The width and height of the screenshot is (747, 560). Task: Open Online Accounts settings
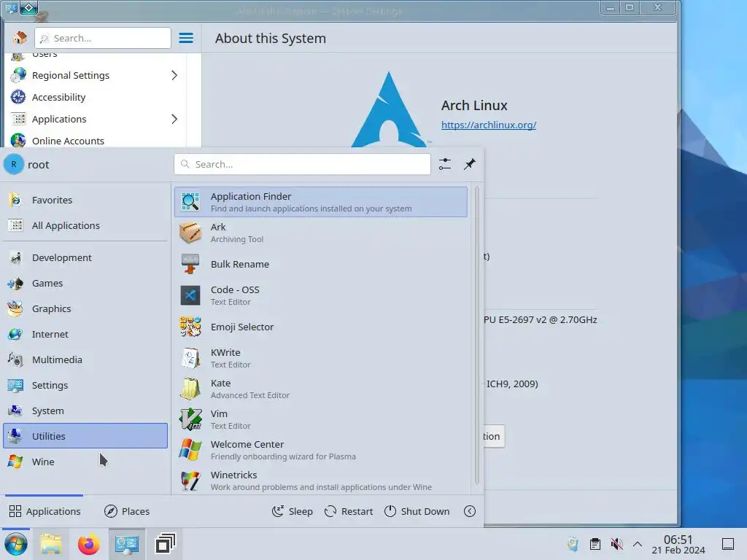[97, 141]
